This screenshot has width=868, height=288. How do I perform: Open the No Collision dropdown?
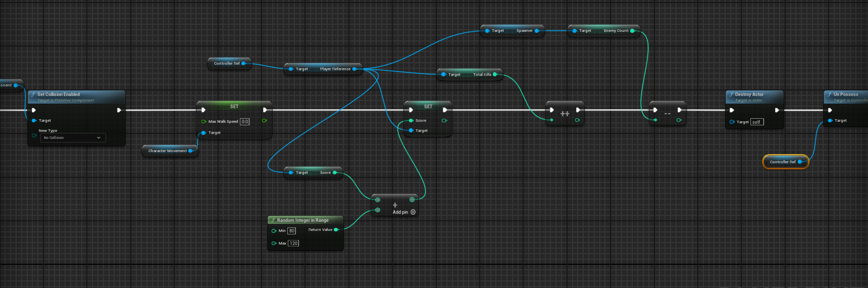pos(73,137)
